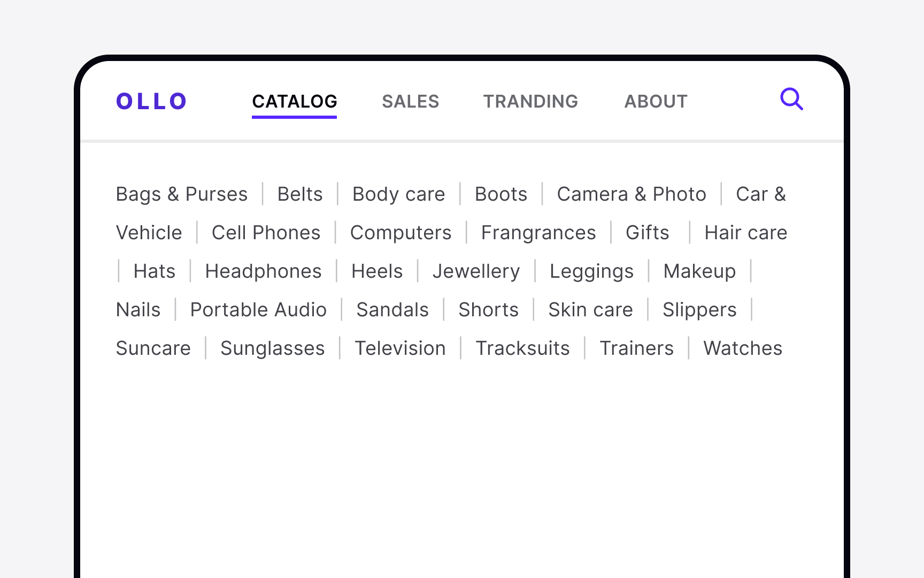The image size is (924, 578).
Task: Click the OLLO logo
Action: pyautogui.click(x=151, y=101)
